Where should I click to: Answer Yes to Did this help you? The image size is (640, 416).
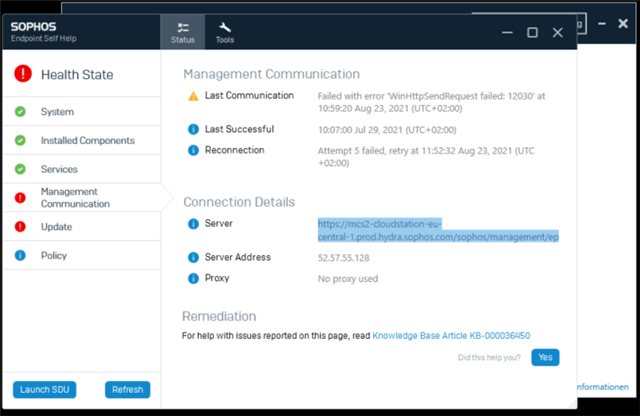[x=545, y=357]
